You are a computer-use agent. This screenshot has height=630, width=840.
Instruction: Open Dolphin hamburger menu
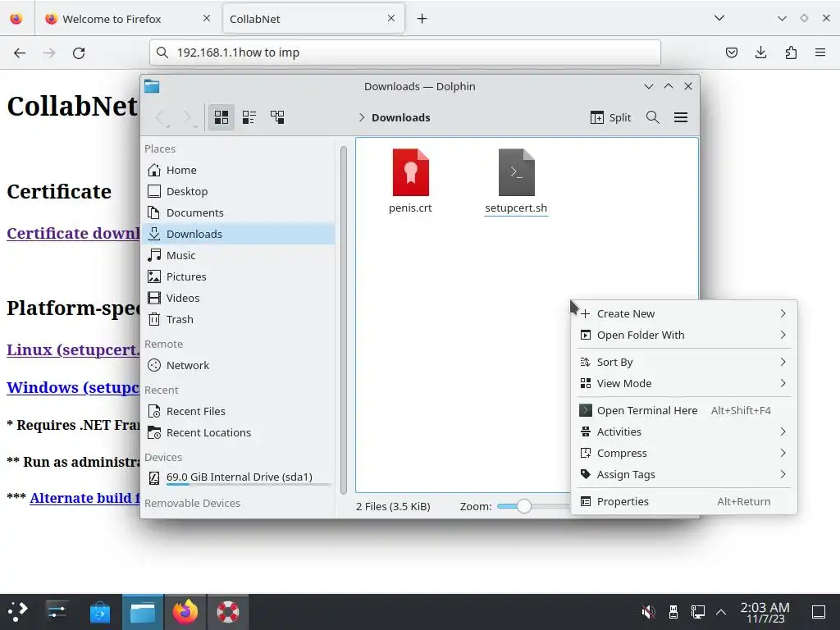coord(681,117)
